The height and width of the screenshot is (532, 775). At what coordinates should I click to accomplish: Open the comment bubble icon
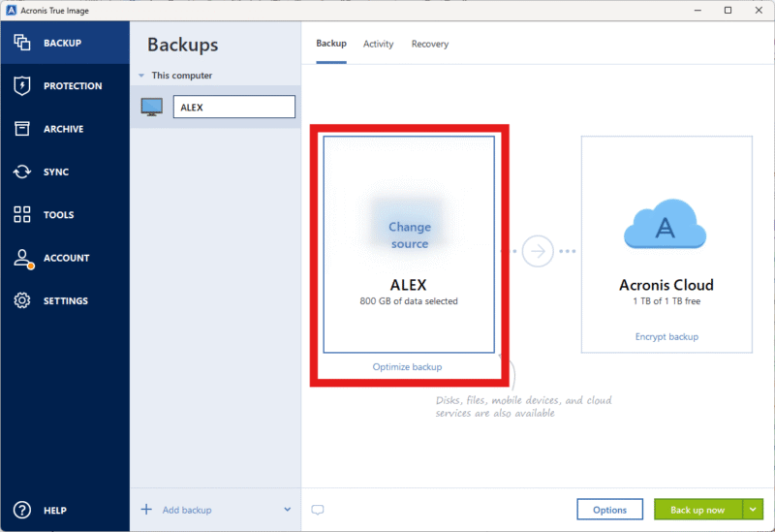318,510
